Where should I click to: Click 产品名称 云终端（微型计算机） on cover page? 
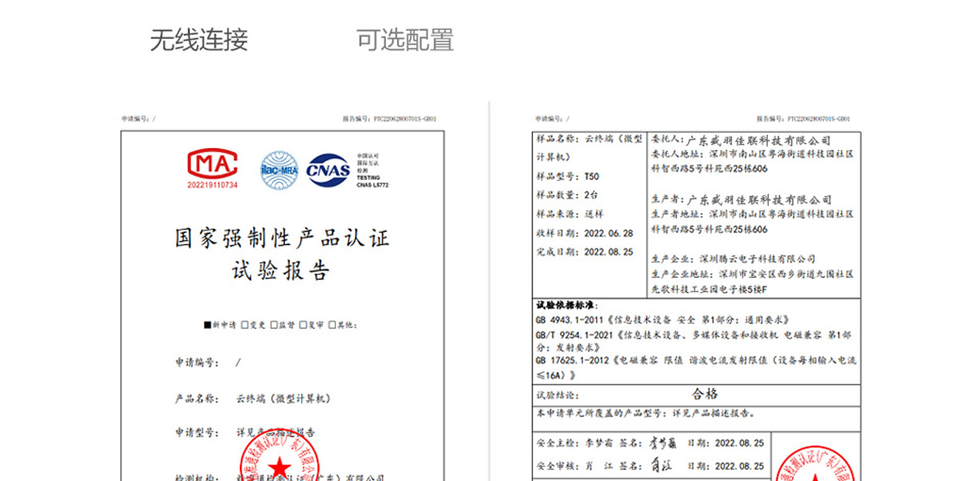click(253, 399)
